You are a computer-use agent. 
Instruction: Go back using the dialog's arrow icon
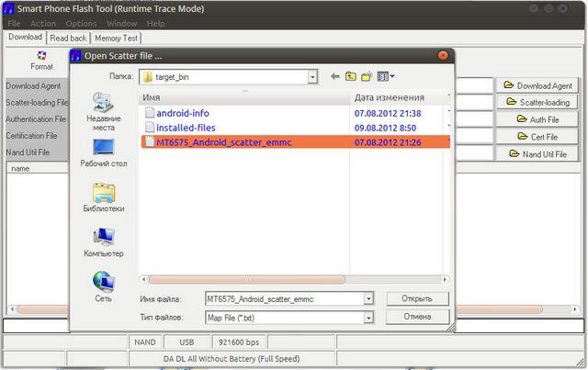(x=336, y=76)
